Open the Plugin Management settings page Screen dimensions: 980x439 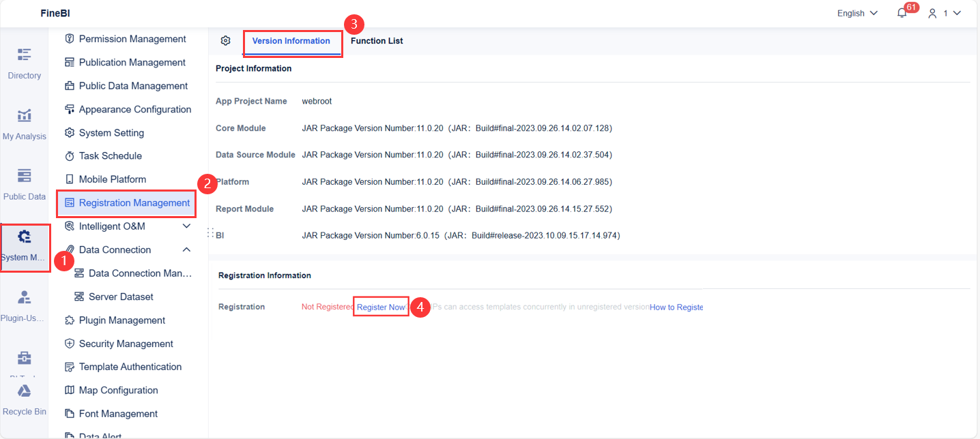121,320
